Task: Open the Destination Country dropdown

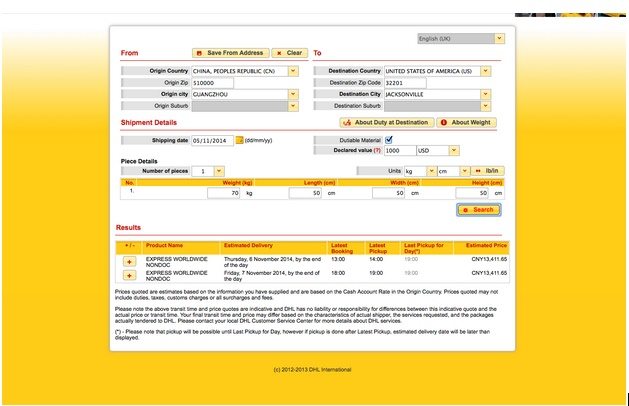Action: tap(485, 71)
